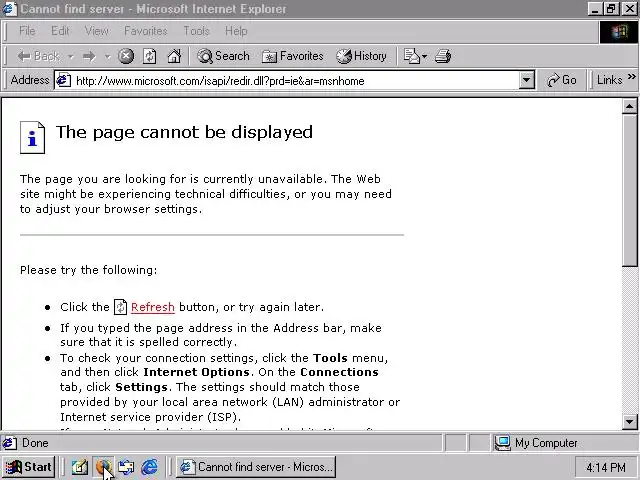Click 'The page cannot be displayed' heading
Viewport: 640px width, 480px height.
pos(184,132)
